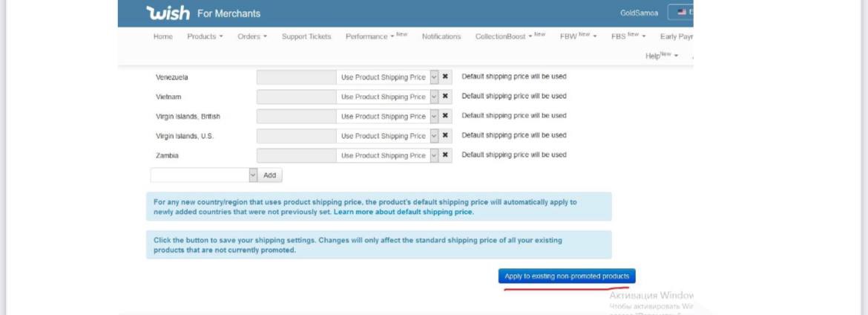Viewport: 868px width, 315px height.
Task: Open the Help menu
Action: pos(662,56)
